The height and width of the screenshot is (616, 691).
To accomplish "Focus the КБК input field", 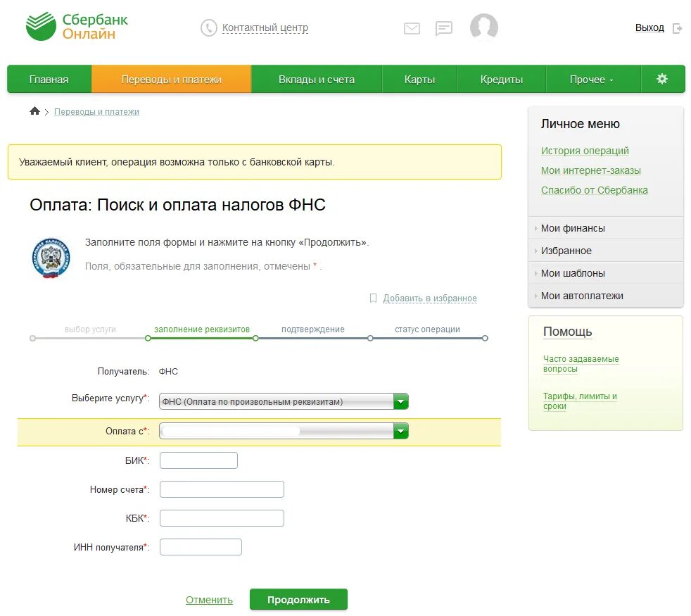I will pos(222,518).
